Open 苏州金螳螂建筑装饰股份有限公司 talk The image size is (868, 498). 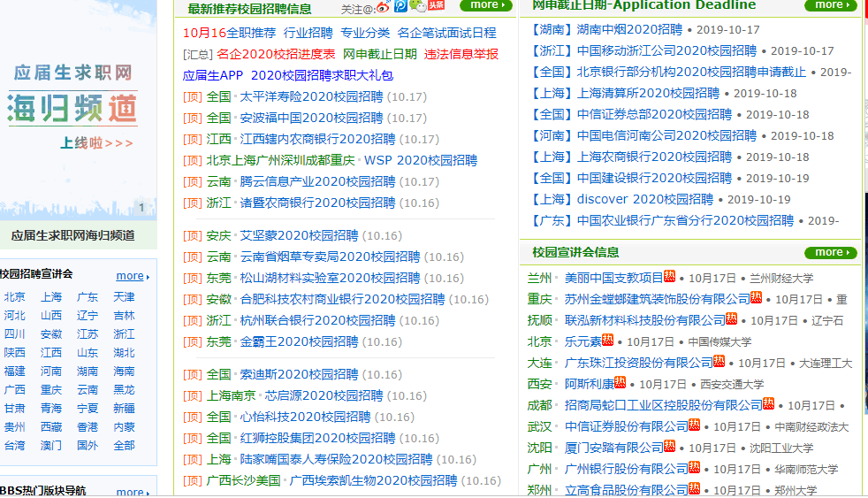click(657, 300)
